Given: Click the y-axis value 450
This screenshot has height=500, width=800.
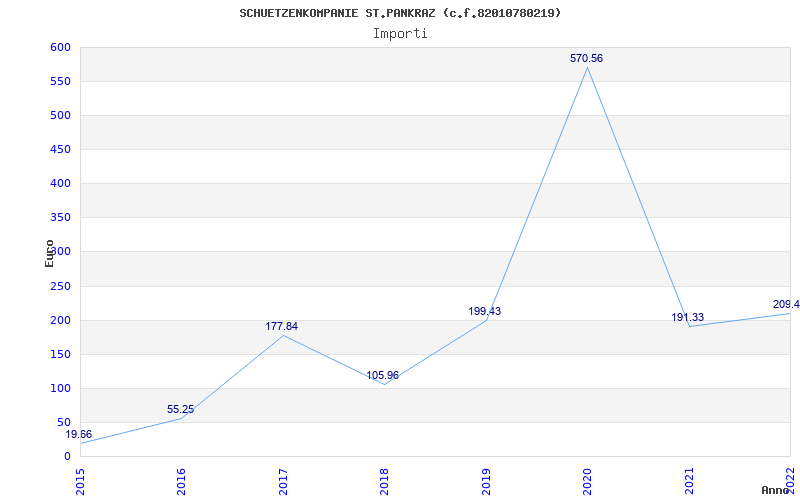Looking at the screenshot, I should pyautogui.click(x=60, y=149).
